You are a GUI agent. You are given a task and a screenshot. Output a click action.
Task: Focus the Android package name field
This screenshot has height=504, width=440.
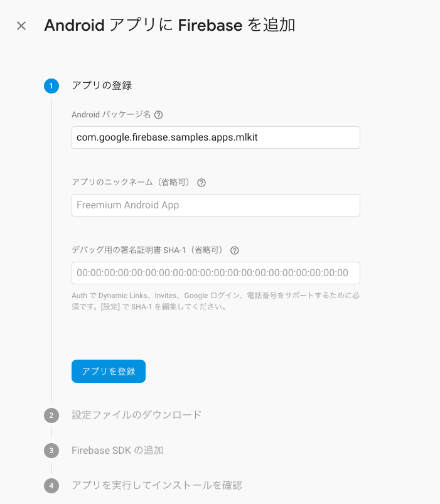pos(215,137)
